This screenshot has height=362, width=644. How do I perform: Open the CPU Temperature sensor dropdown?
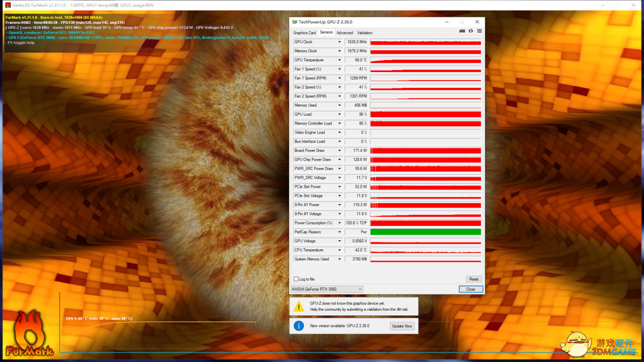tap(340, 250)
